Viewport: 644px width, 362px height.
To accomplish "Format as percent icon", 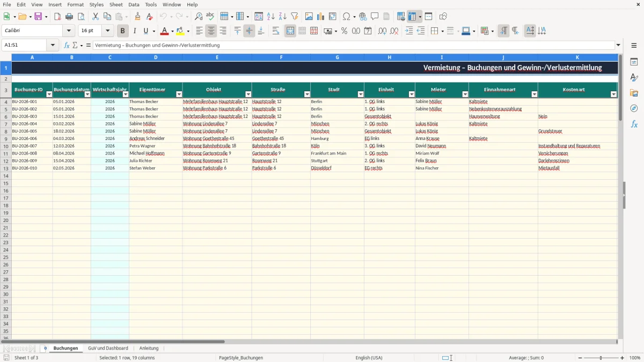I will point(344,31).
